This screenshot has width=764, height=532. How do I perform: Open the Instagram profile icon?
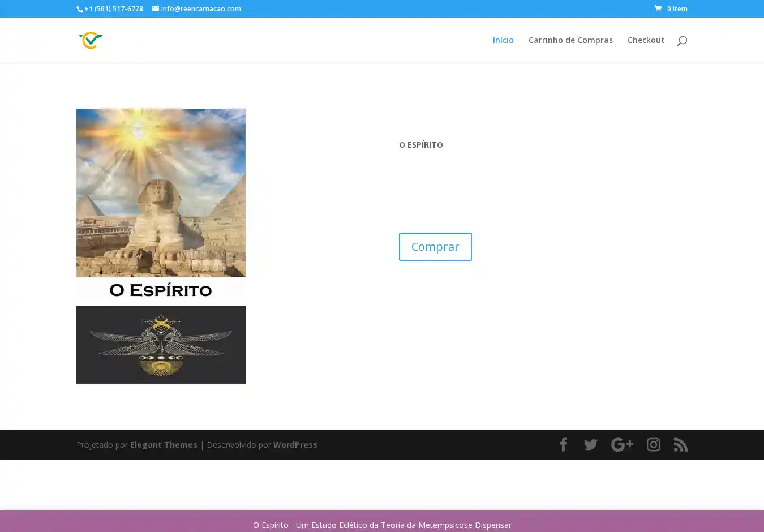[x=653, y=445]
